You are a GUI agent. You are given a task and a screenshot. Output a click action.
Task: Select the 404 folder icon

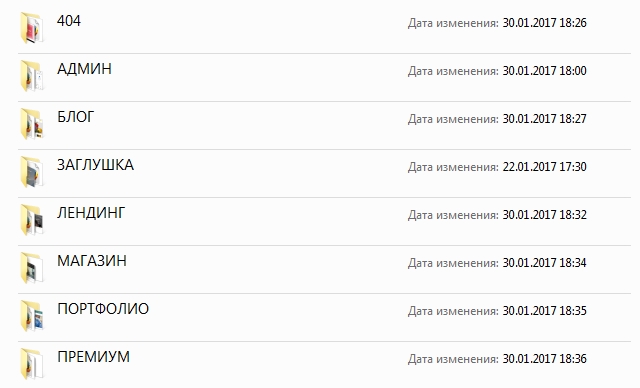click(x=32, y=28)
